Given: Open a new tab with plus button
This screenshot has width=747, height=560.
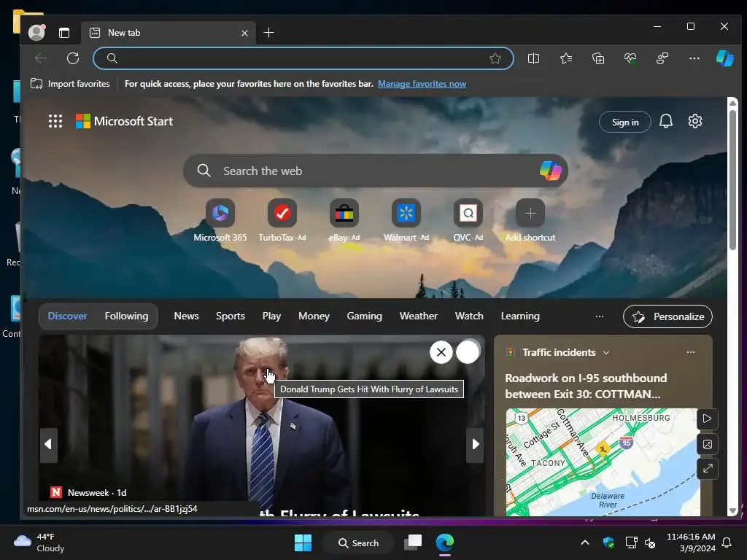Looking at the screenshot, I should [268, 32].
